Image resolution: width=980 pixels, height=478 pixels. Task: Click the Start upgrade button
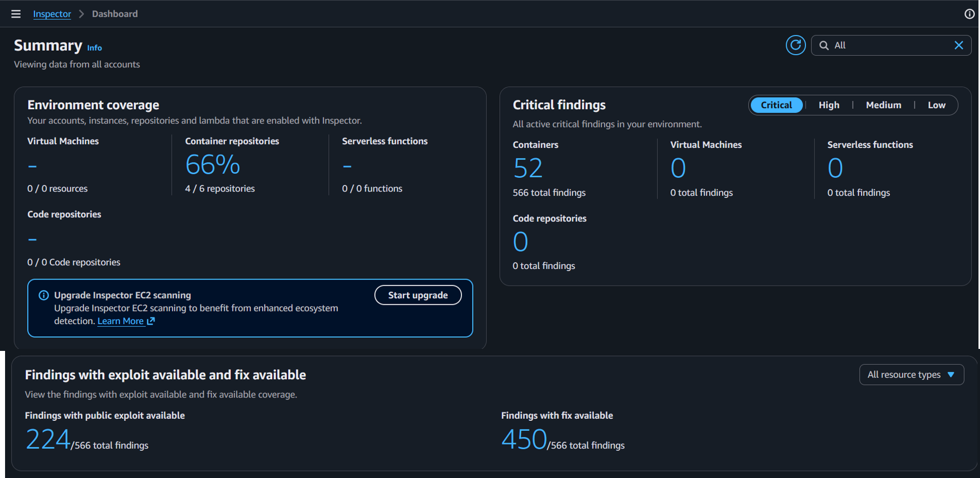click(418, 295)
